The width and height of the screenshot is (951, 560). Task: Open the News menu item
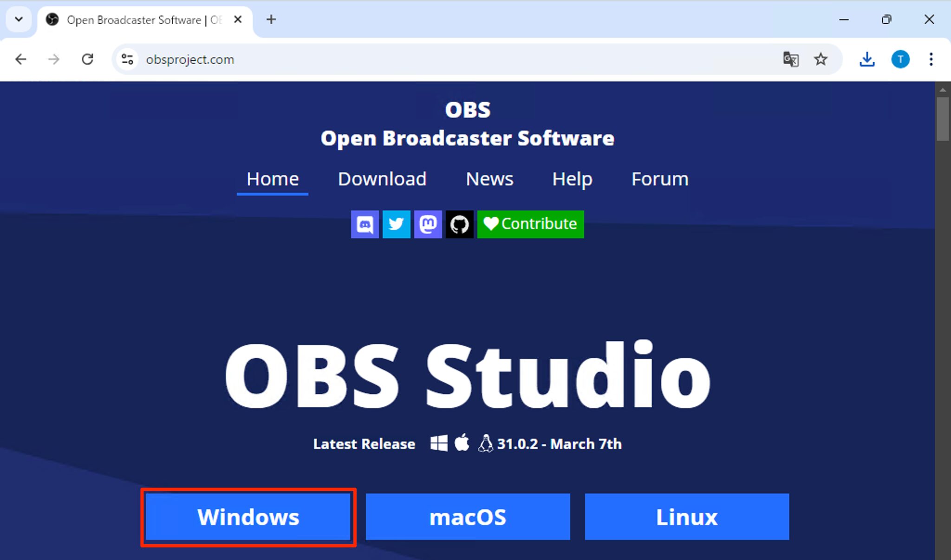click(x=489, y=179)
